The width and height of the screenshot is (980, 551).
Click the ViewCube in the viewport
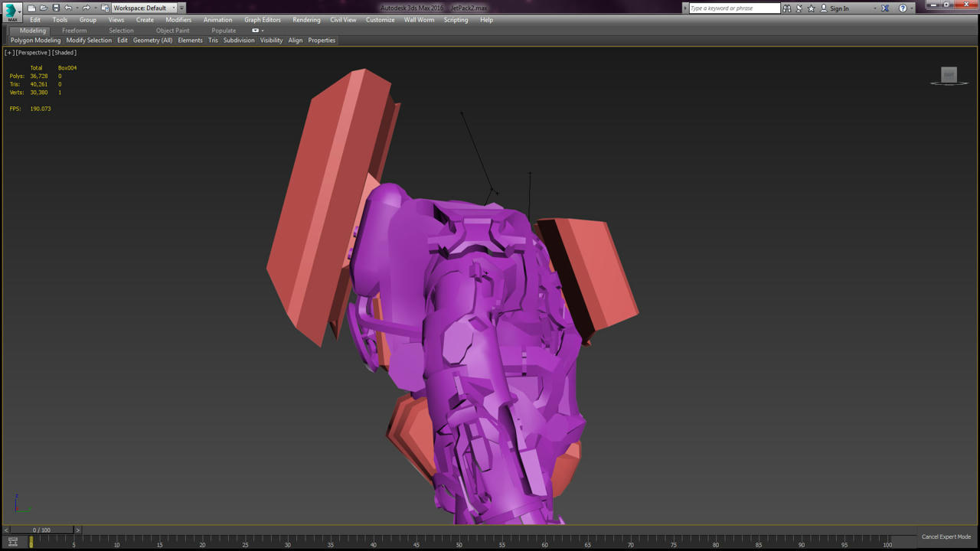coord(949,75)
